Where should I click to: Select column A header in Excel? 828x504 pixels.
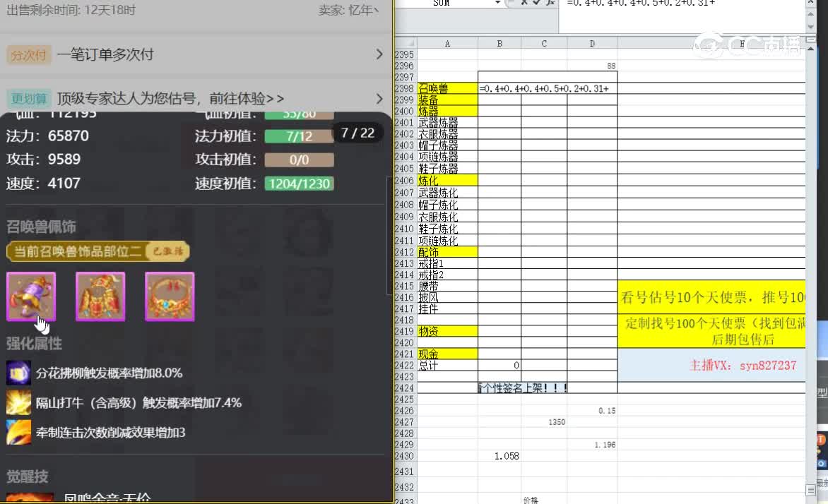(x=447, y=43)
